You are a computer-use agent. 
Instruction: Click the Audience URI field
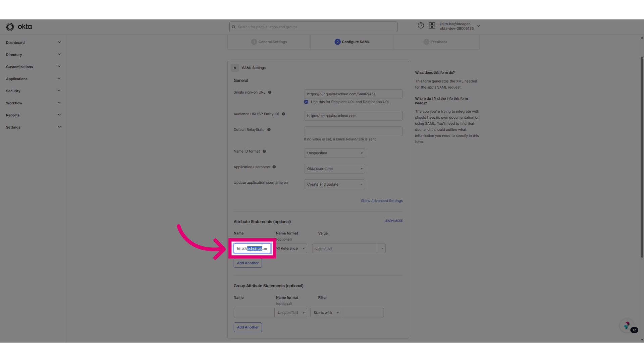click(353, 116)
